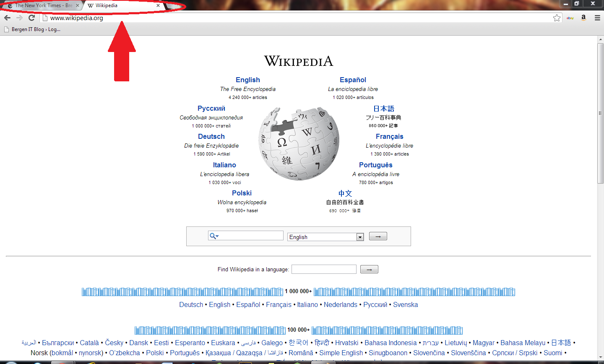The image size is (604, 364).
Task: Open Español in the 1 000 000+ list
Action: point(248,304)
